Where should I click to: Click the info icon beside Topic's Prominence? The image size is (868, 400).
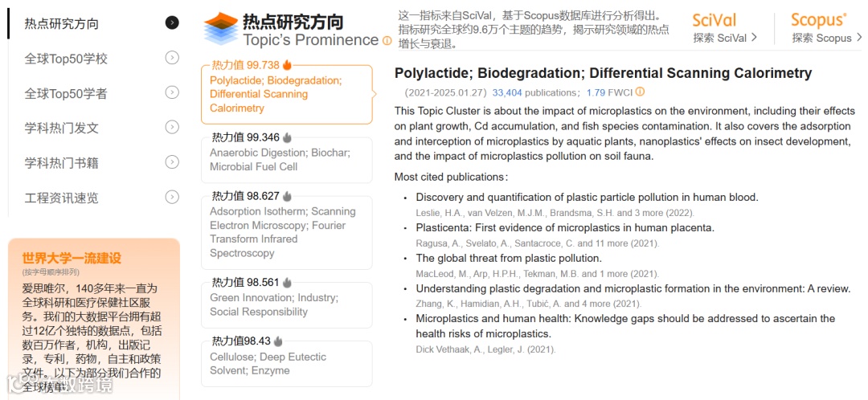(387, 41)
